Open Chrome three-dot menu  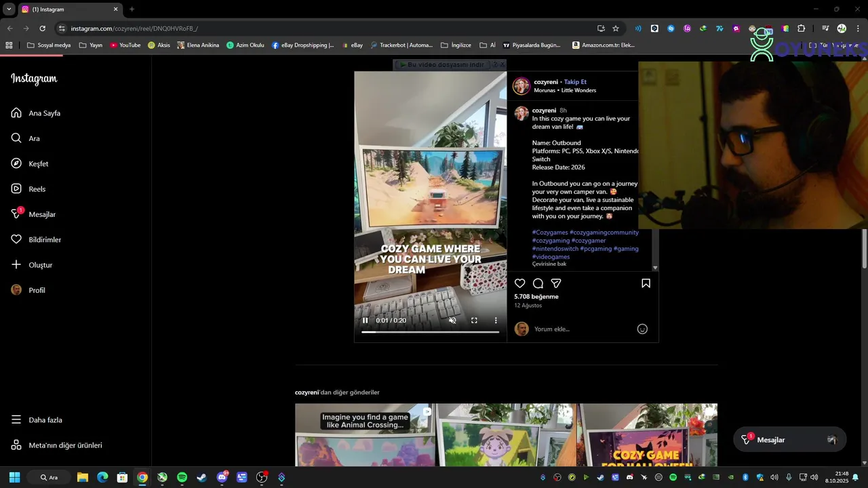pyautogui.click(x=857, y=28)
